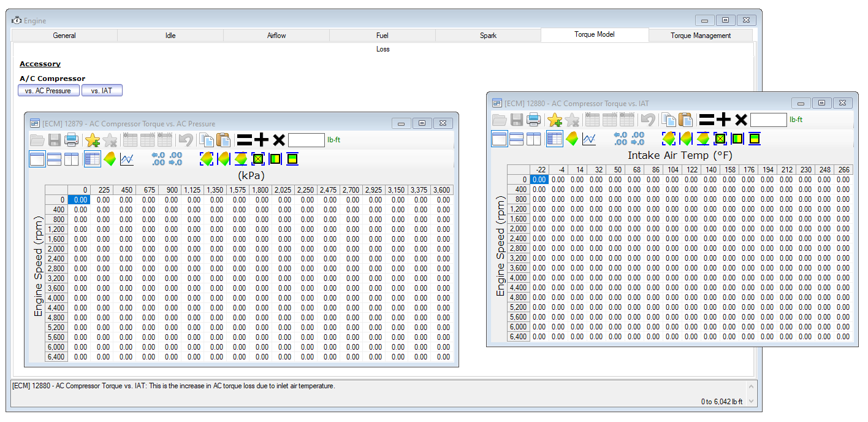The width and height of the screenshot is (868, 422).
Task: Switch to the Torque Management tab
Action: [x=701, y=36]
